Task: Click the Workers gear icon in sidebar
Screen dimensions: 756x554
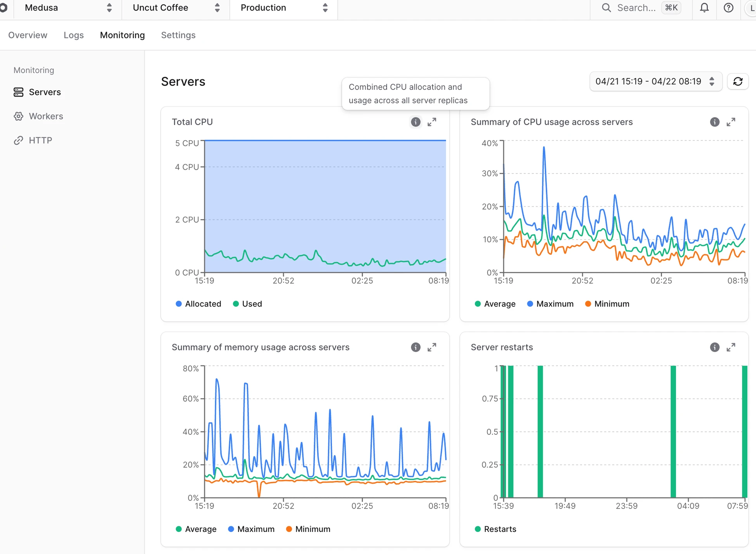Action: click(x=18, y=116)
